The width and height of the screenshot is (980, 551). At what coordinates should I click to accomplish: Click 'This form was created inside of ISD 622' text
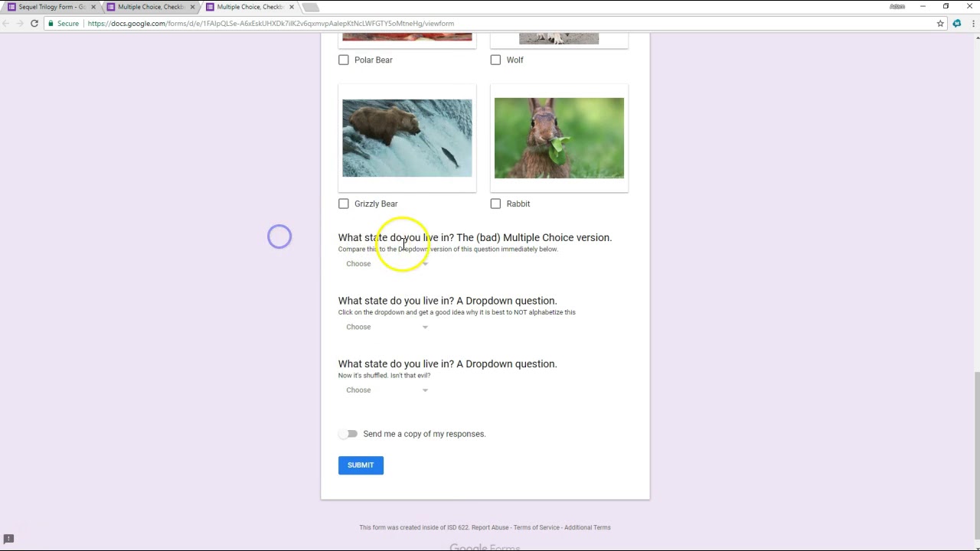(x=413, y=527)
